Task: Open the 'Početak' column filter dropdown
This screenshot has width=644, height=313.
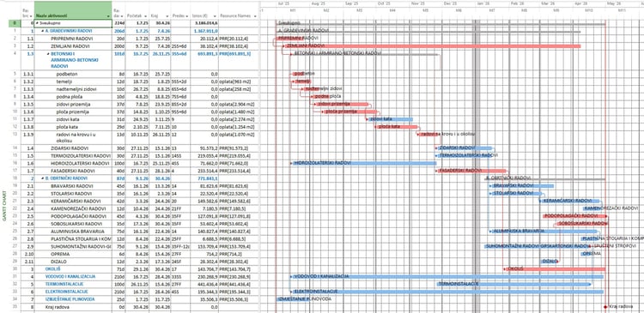Action: coord(145,16)
